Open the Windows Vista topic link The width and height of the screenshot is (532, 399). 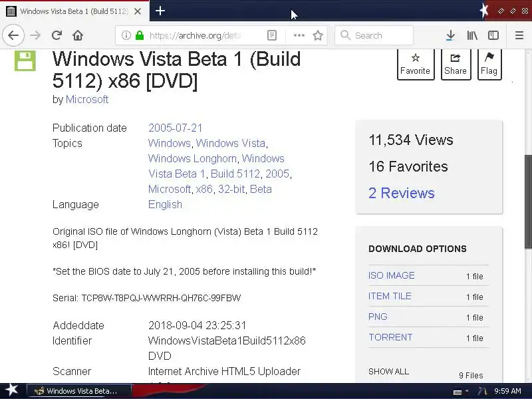231,143
